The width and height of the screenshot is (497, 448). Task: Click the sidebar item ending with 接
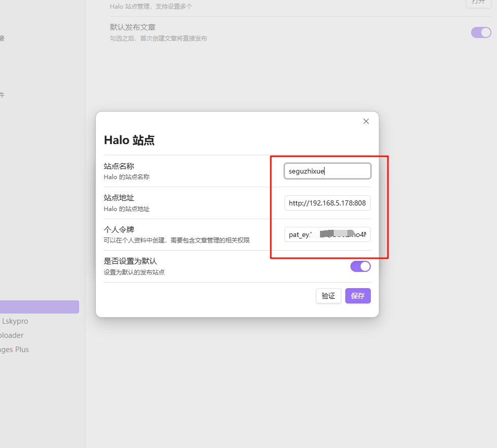click(2, 38)
